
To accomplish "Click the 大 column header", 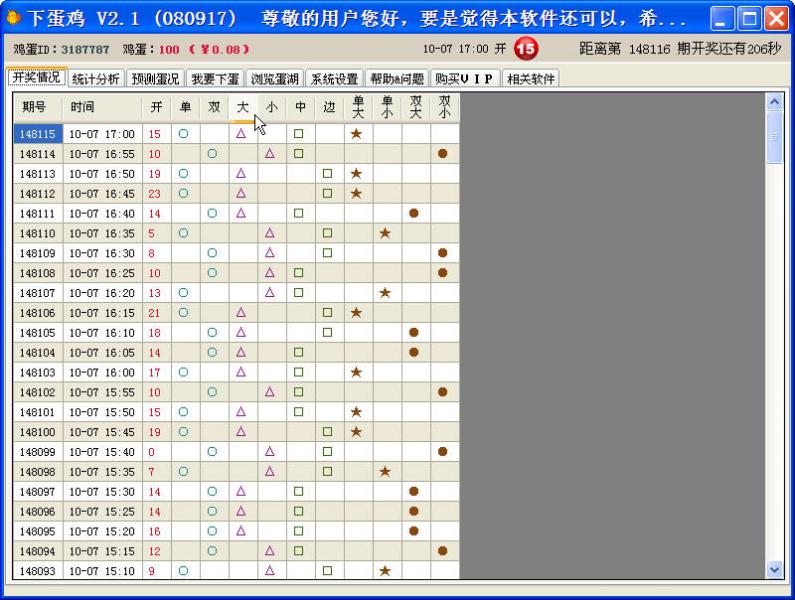I will click(243, 107).
